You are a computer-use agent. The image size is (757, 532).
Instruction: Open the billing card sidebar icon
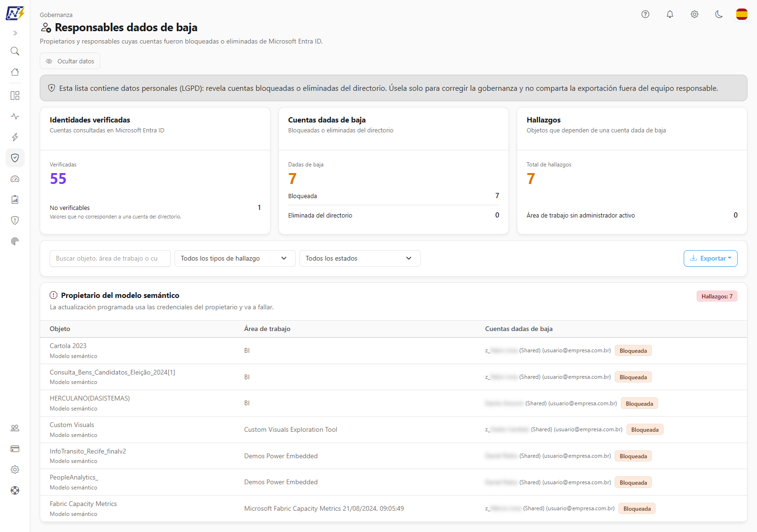click(x=15, y=449)
